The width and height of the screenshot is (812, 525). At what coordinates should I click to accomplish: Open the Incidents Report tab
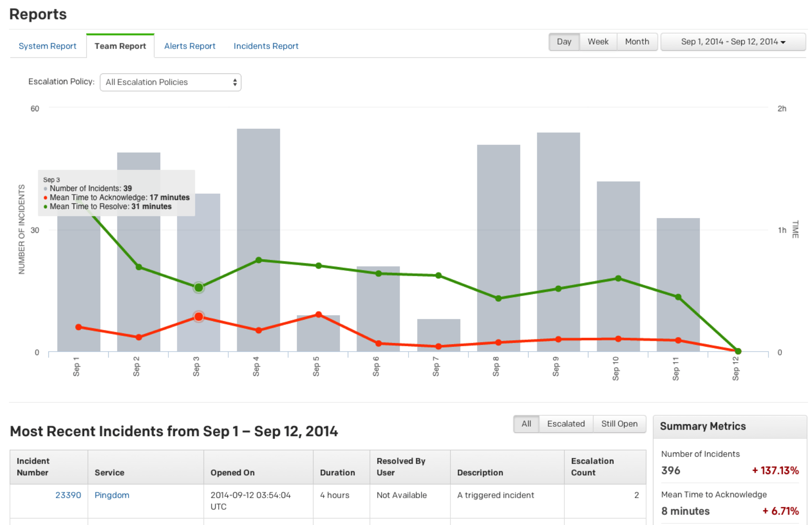(266, 46)
